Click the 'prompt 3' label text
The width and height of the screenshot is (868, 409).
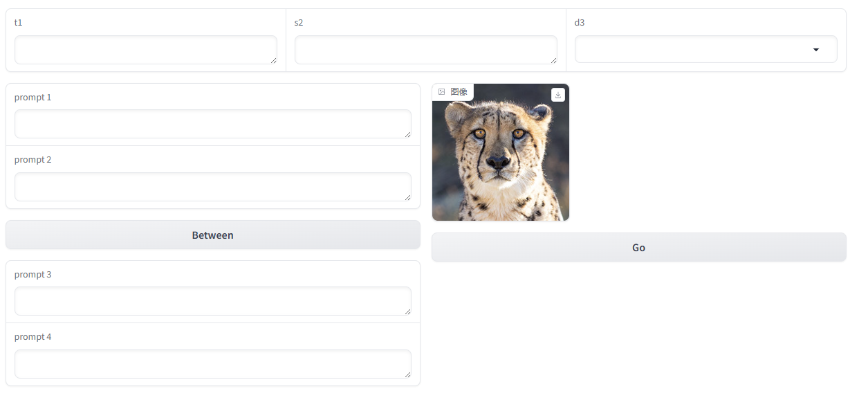coord(33,274)
